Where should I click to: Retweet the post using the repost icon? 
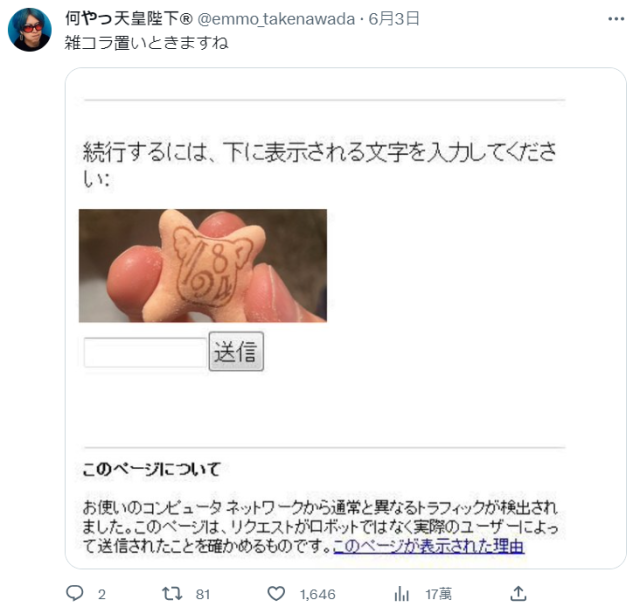tap(172, 593)
